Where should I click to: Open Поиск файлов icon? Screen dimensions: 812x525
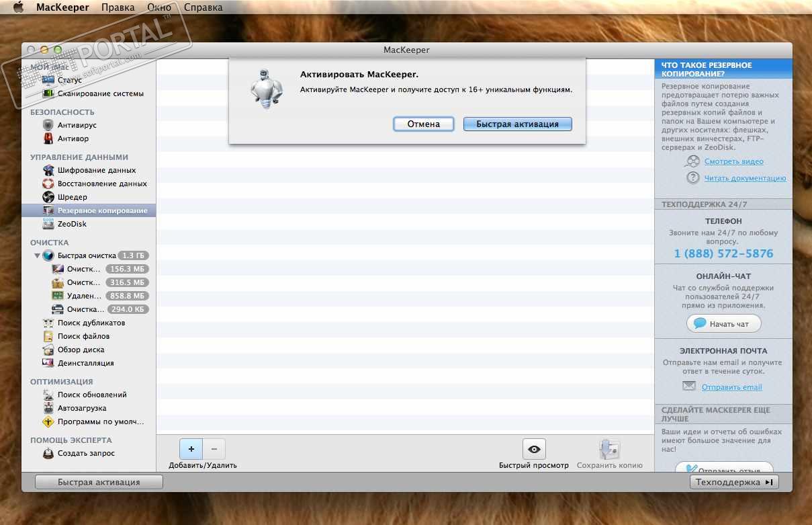[48, 336]
